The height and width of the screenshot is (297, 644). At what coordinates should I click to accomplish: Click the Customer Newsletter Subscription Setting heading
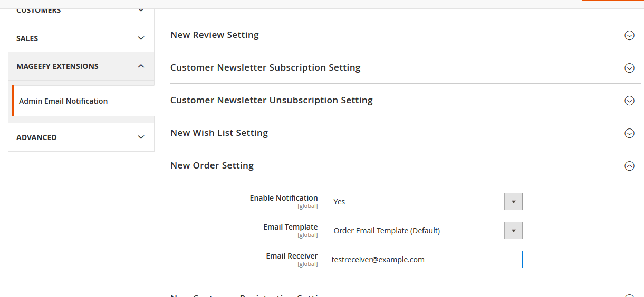click(265, 68)
